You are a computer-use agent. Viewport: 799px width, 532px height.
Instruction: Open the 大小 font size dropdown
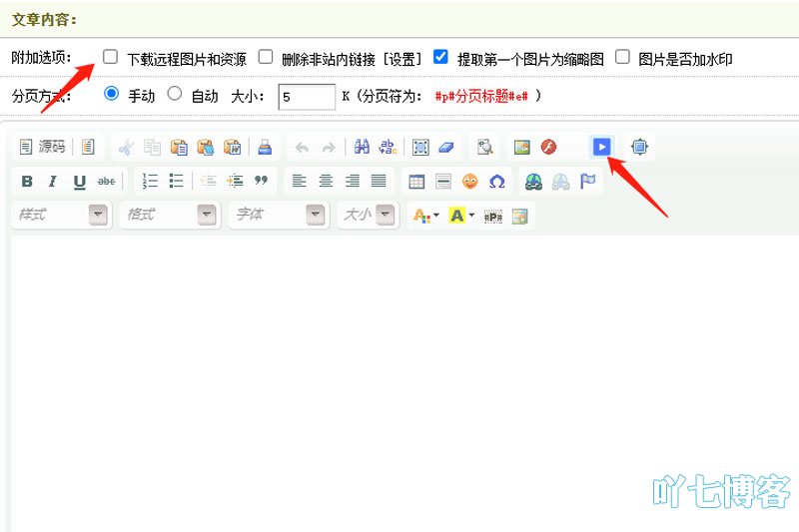pos(368,215)
